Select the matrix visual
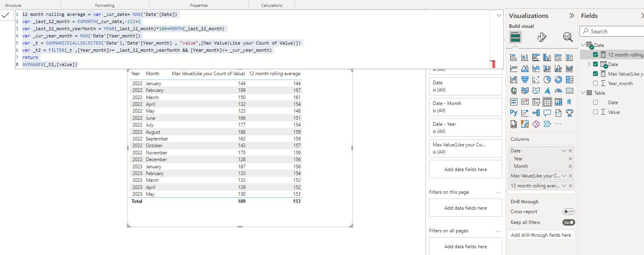 [558, 102]
